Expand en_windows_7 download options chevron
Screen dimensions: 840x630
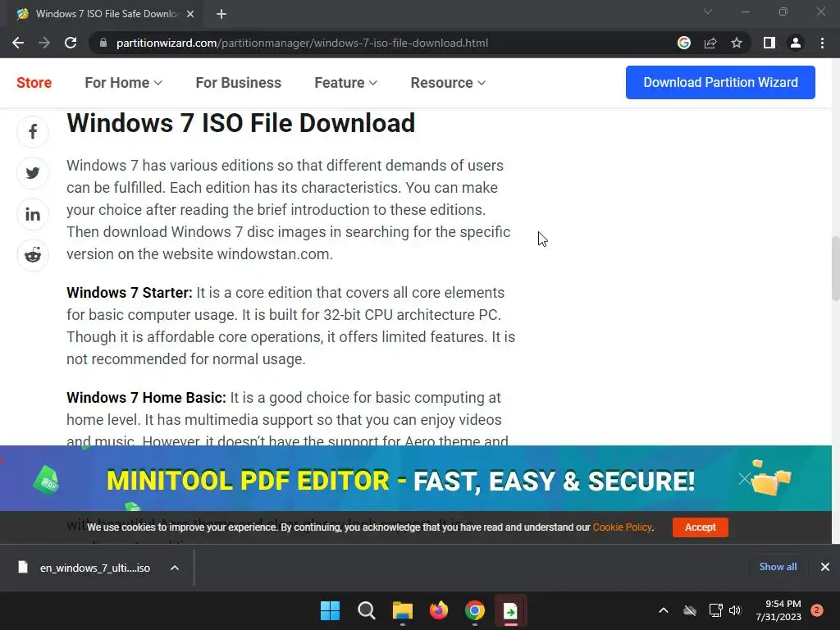[175, 568]
